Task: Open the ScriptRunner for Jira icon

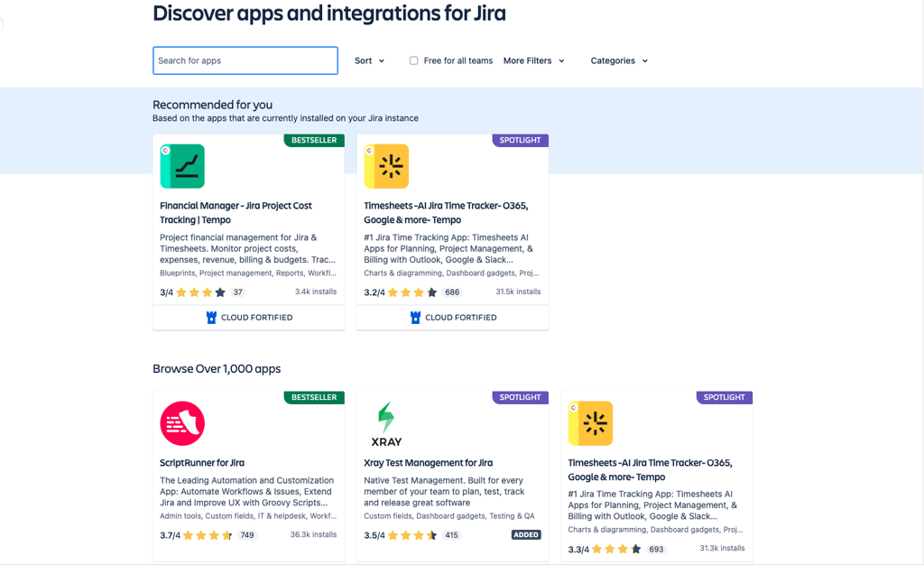Action: [x=182, y=423]
